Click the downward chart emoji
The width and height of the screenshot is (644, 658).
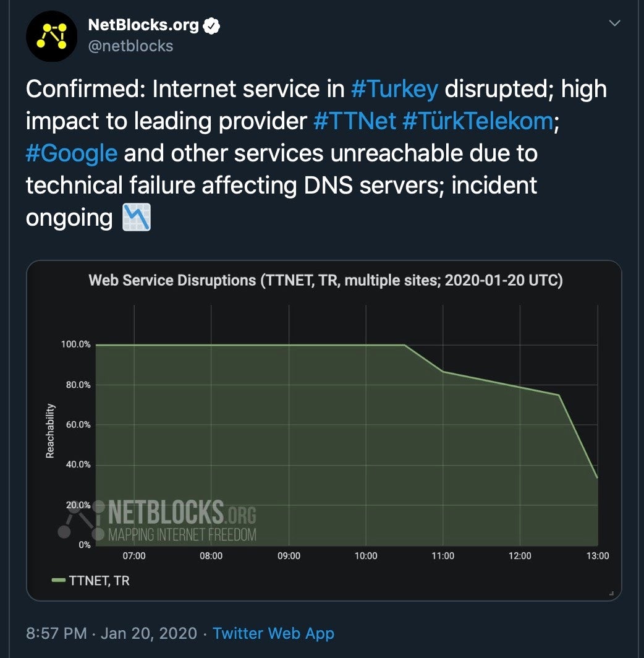pos(137,218)
